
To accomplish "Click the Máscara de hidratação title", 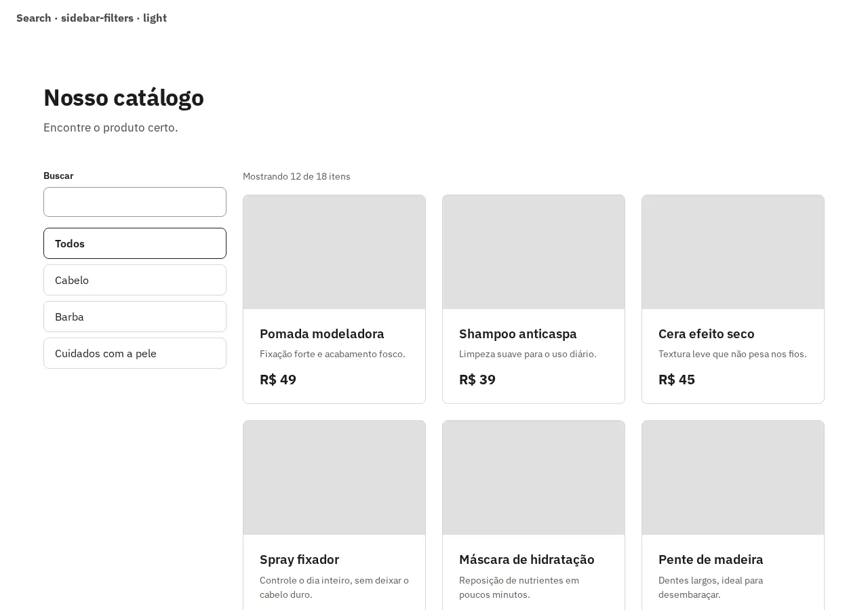I will [527, 559].
